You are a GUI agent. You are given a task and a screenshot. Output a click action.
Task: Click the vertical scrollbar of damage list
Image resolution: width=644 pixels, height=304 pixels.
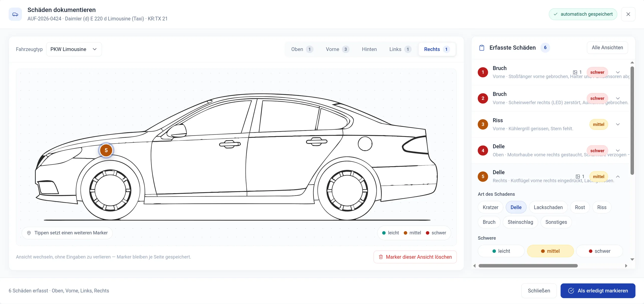click(x=632, y=121)
